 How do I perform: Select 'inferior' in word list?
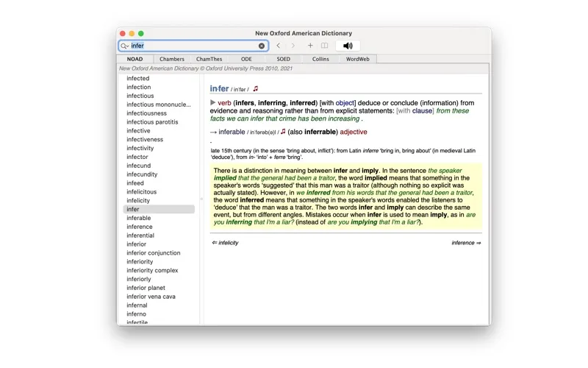tap(137, 244)
